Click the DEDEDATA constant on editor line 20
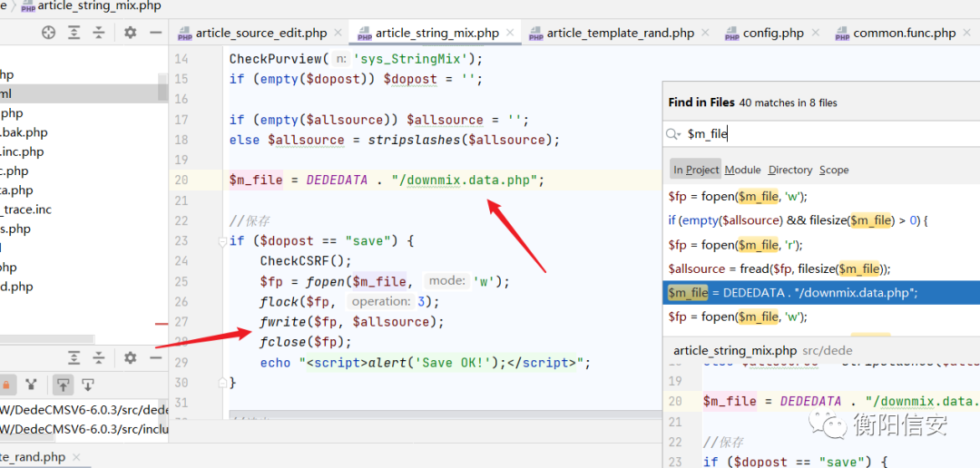980x468 pixels. pos(337,180)
